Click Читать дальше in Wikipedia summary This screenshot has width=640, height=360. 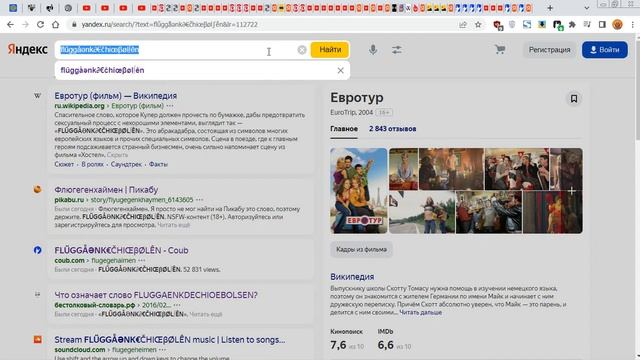click(x=420, y=312)
